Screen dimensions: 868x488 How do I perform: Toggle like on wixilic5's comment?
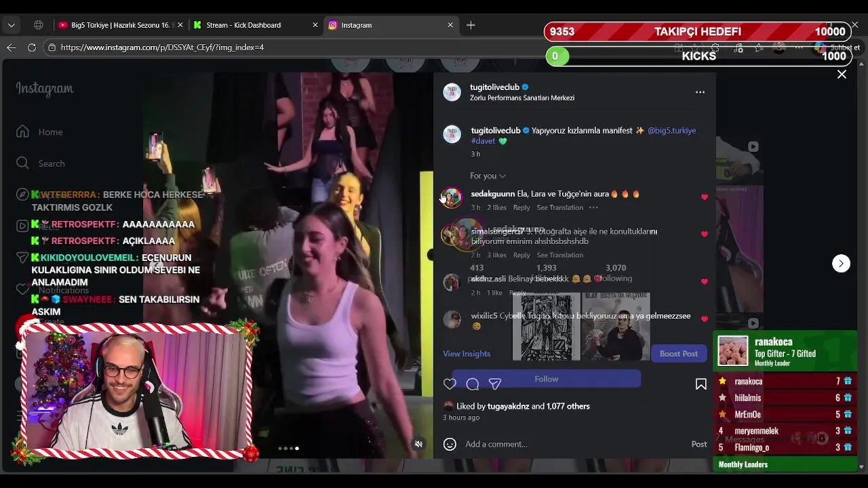tap(705, 319)
